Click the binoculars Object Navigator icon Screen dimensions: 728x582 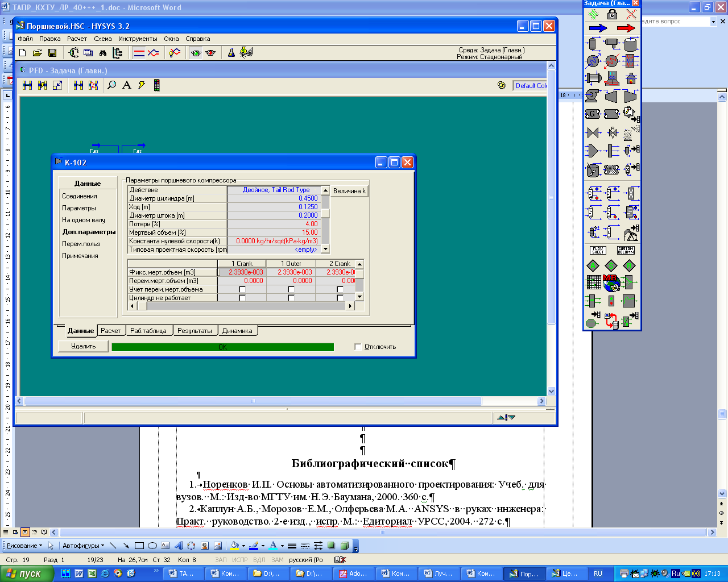pyautogui.click(x=103, y=53)
